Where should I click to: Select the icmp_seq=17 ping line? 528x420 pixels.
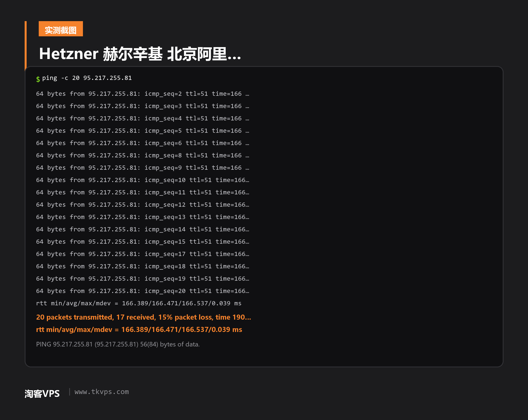click(143, 254)
